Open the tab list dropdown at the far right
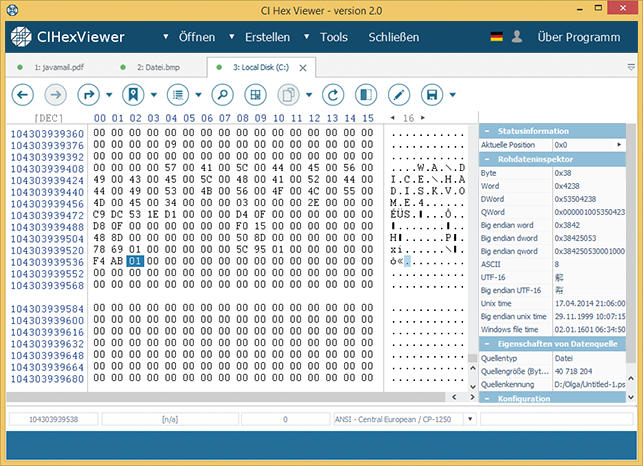This screenshot has width=643, height=466. pos(631,67)
